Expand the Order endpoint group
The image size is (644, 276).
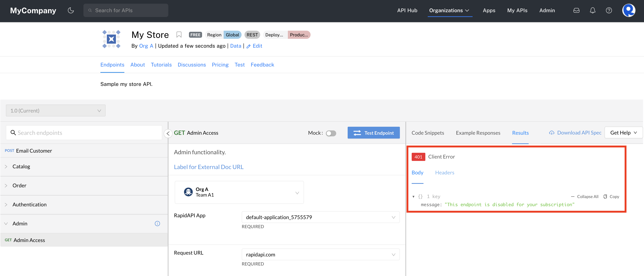click(84, 186)
